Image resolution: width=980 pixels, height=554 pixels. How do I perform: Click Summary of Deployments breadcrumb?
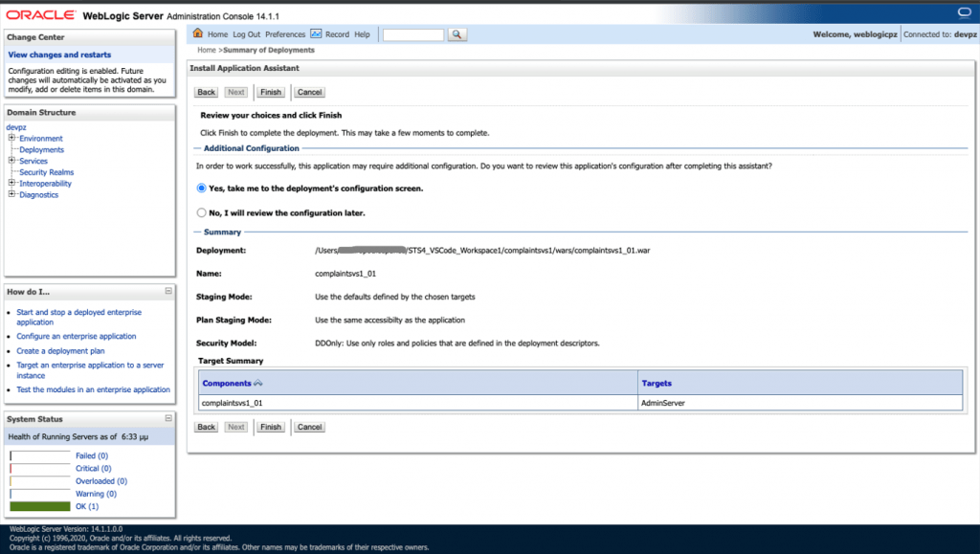tap(269, 50)
